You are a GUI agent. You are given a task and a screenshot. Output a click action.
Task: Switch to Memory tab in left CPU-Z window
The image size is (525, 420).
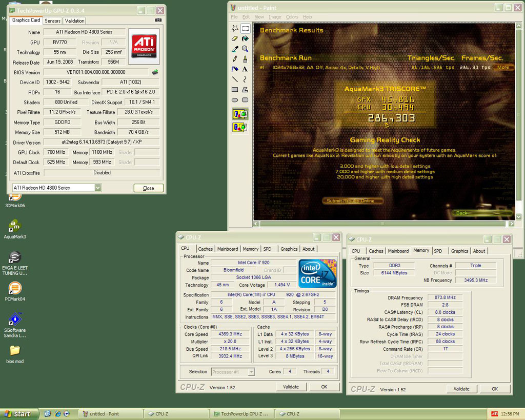click(250, 249)
